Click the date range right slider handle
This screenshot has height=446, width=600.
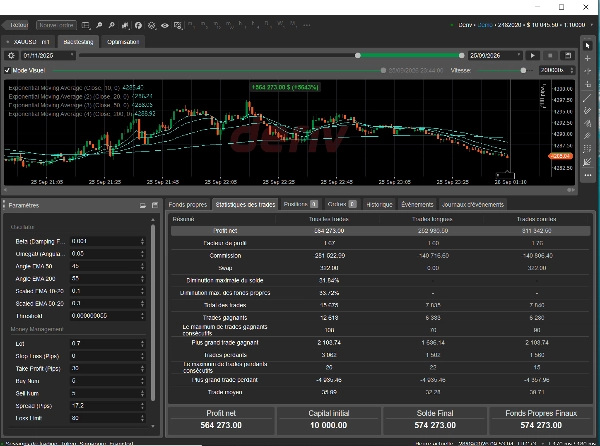click(461, 55)
